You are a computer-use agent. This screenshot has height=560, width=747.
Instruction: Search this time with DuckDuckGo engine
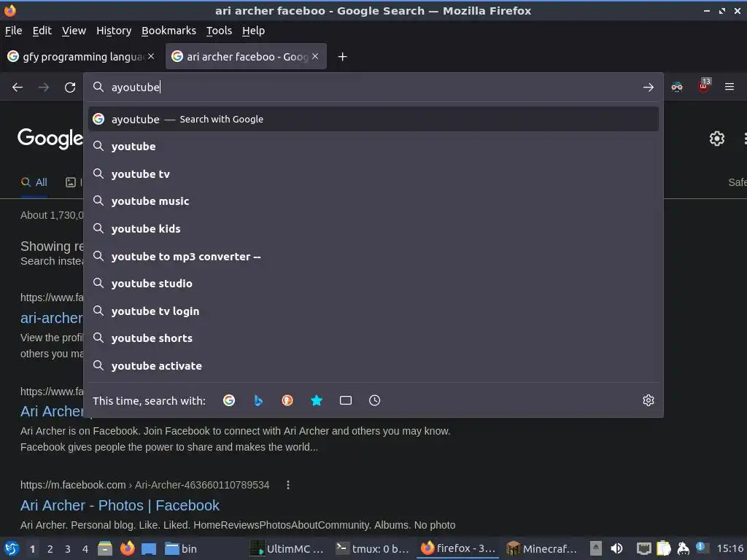287,400
